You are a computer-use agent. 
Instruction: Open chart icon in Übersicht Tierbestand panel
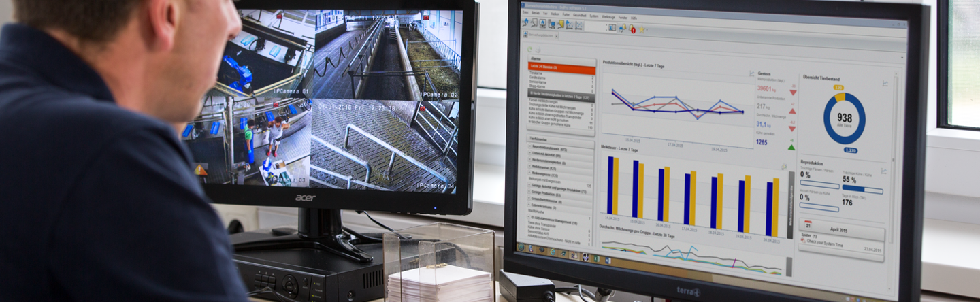tap(885, 83)
